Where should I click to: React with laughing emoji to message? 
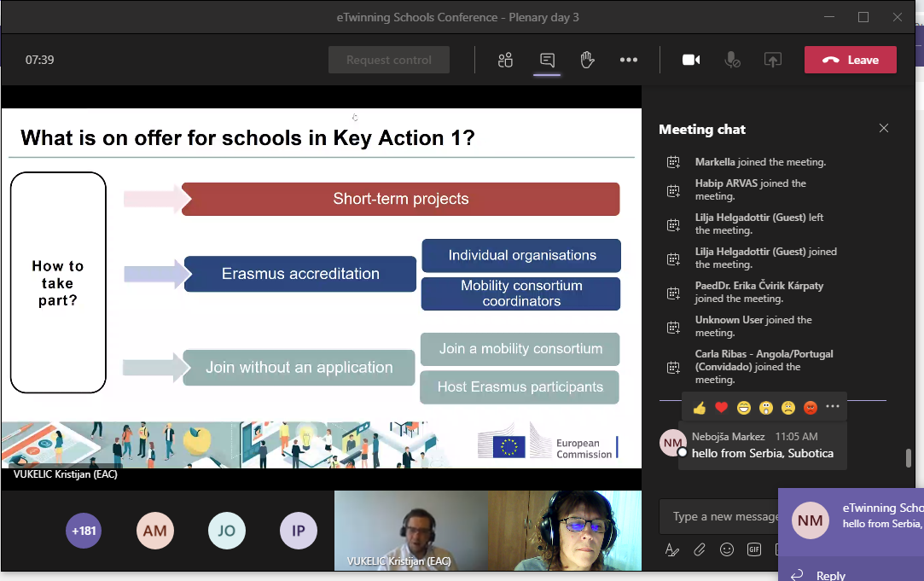[744, 408]
